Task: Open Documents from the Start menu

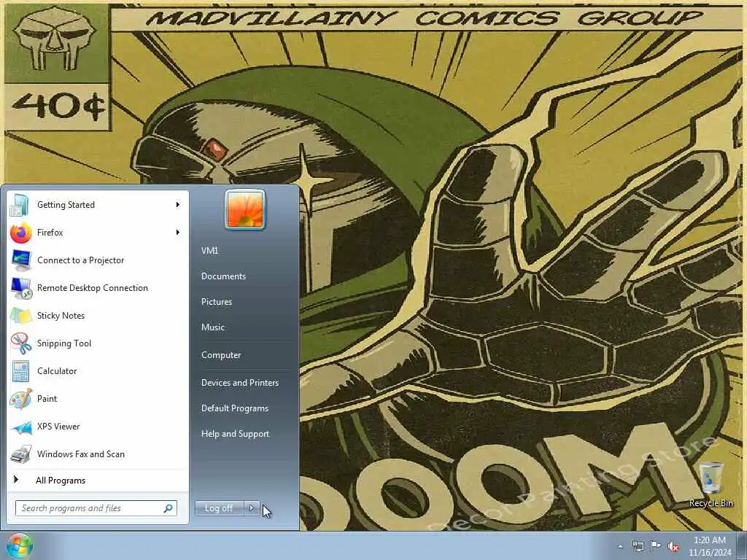Action: (223, 276)
